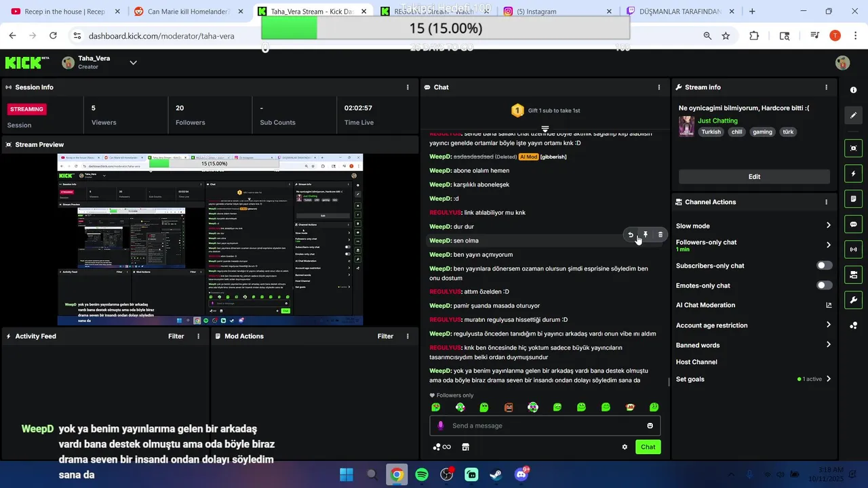This screenshot has height=488, width=868.
Task: Open Mod Actions three-dot menu
Action: point(408,336)
